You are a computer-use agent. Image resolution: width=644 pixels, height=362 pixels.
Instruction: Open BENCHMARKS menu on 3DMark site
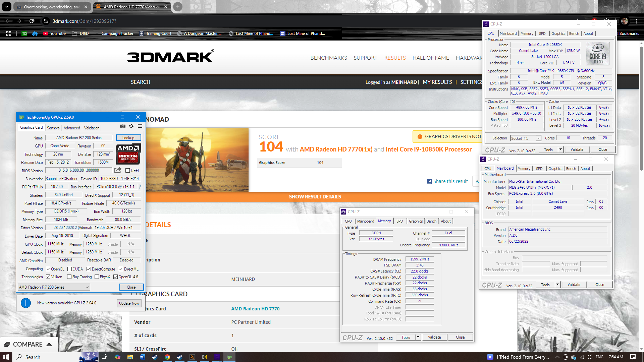point(329,58)
